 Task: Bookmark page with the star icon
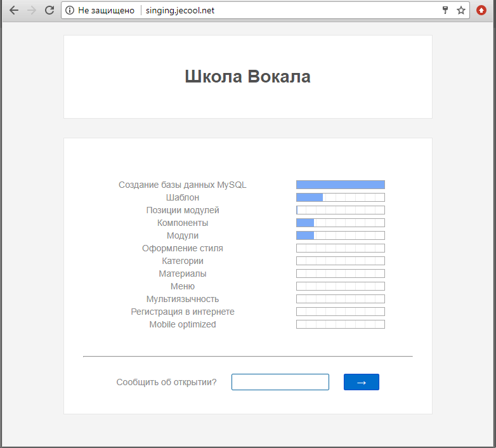461,10
